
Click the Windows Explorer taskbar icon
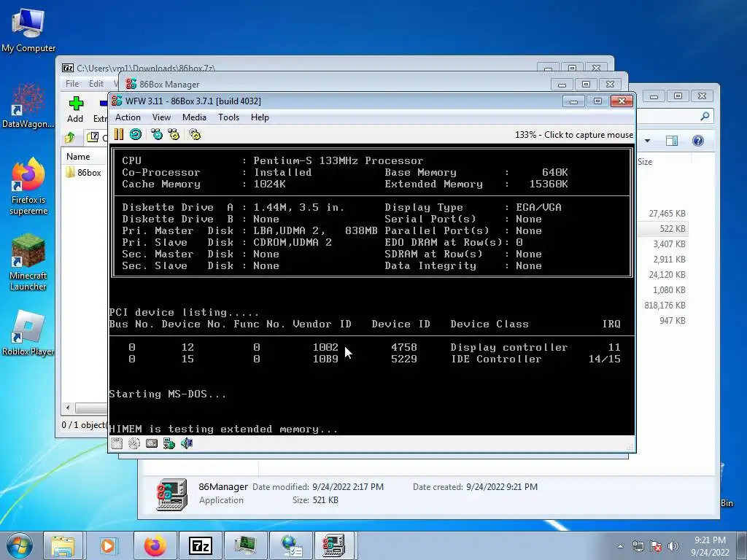point(63,545)
